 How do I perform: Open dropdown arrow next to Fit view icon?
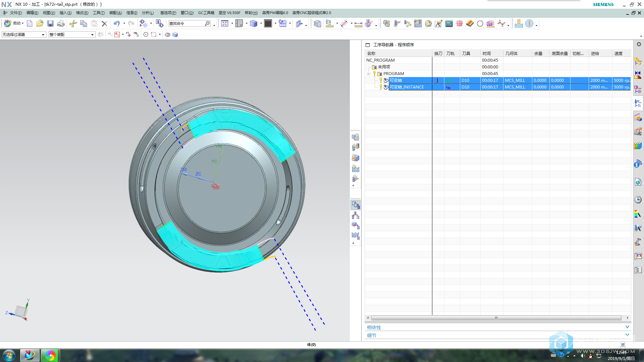click(232, 23)
